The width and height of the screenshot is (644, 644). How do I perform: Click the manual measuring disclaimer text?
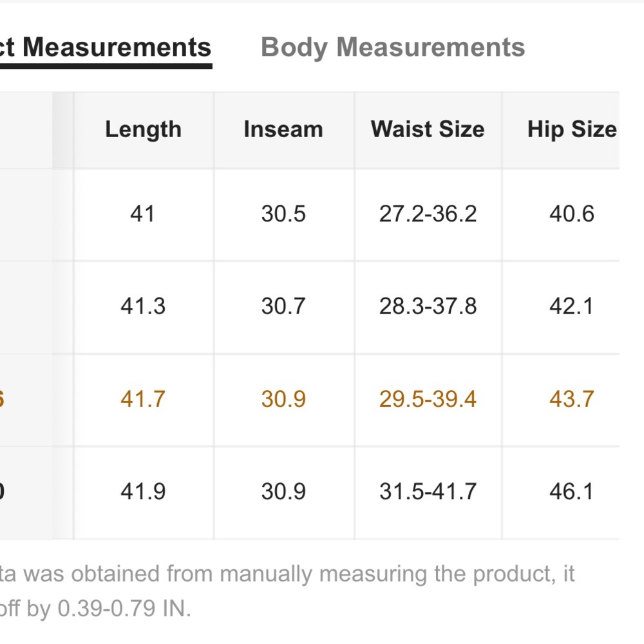(x=287, y=591)
